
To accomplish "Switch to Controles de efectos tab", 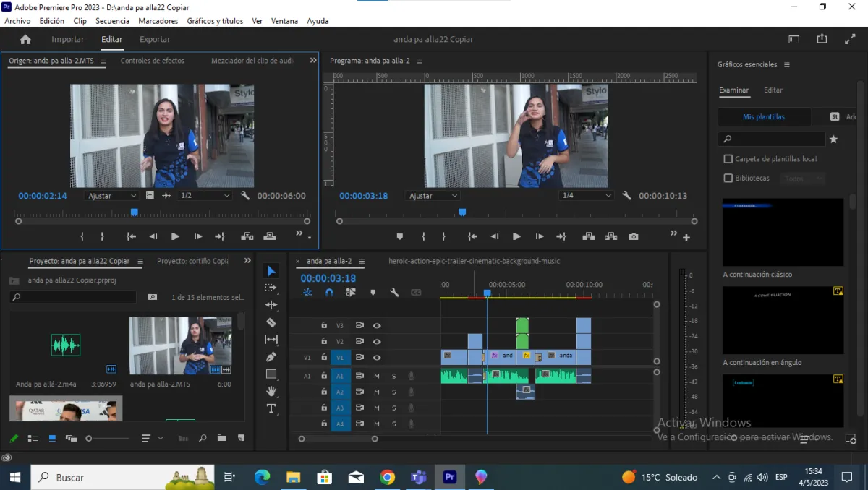I will click(153, 61).
